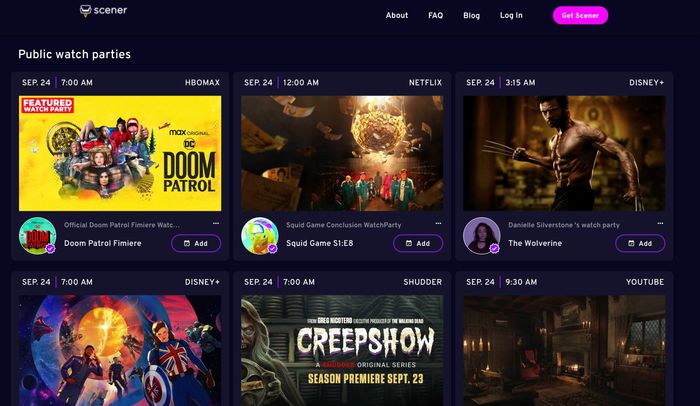The width and height of the screenshot is (700, 406).
Task: Click the Squid Game S1:E8 title
Action: pyautogui.click(x=320, y=243)
